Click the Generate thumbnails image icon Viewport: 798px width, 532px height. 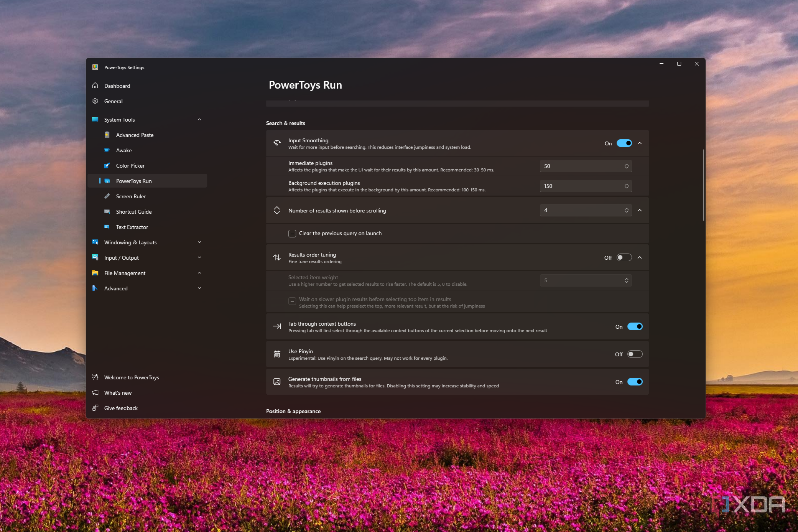pos(277,382)
